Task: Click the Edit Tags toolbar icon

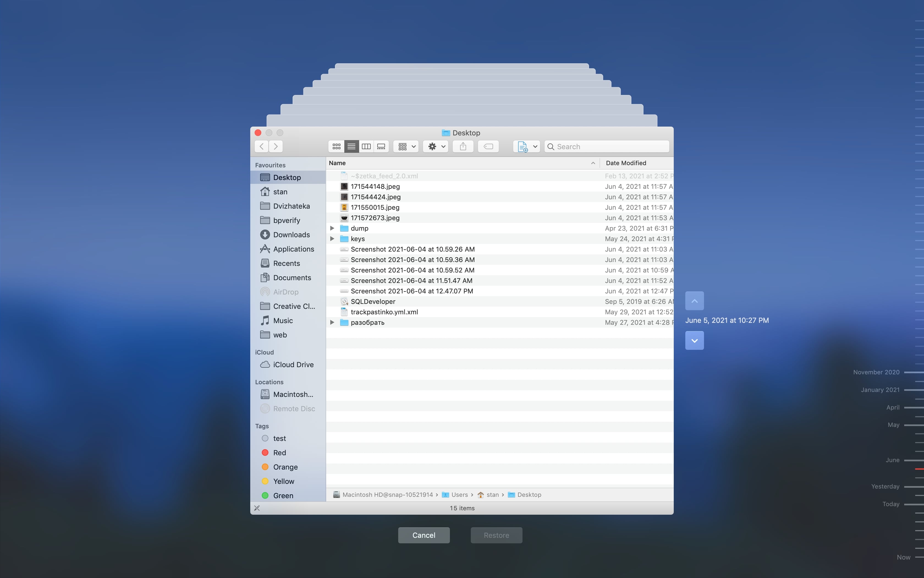Action: pos(488,146)
